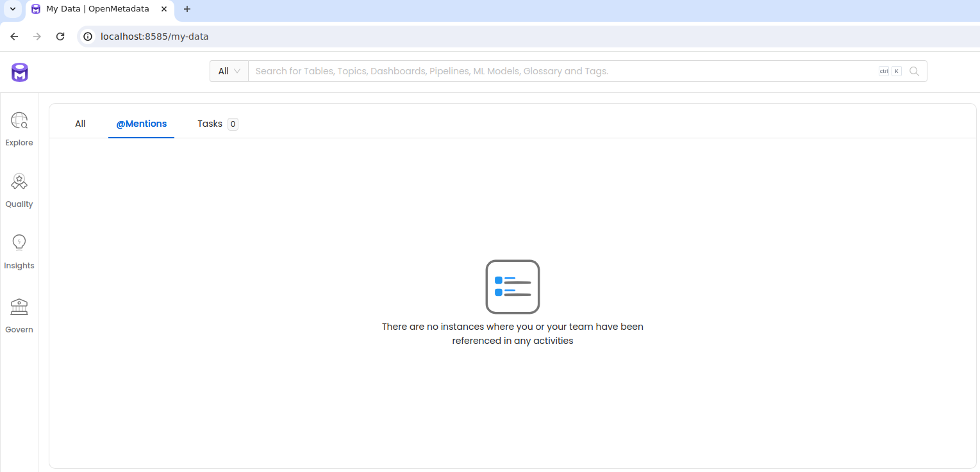Expand the All search category dropdown
The image size is (980, 472).
(229, 71)
